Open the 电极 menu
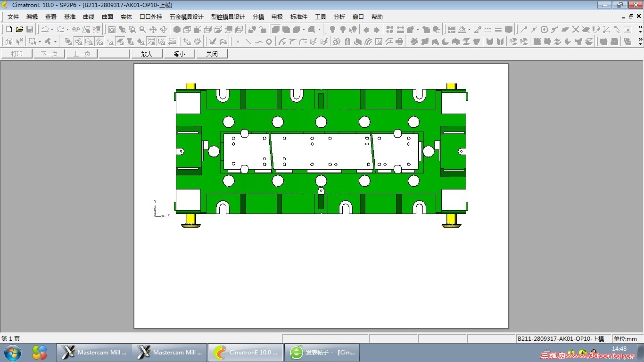Image resolution: width=644 pixels, height=362 pixels. point(277,17)
